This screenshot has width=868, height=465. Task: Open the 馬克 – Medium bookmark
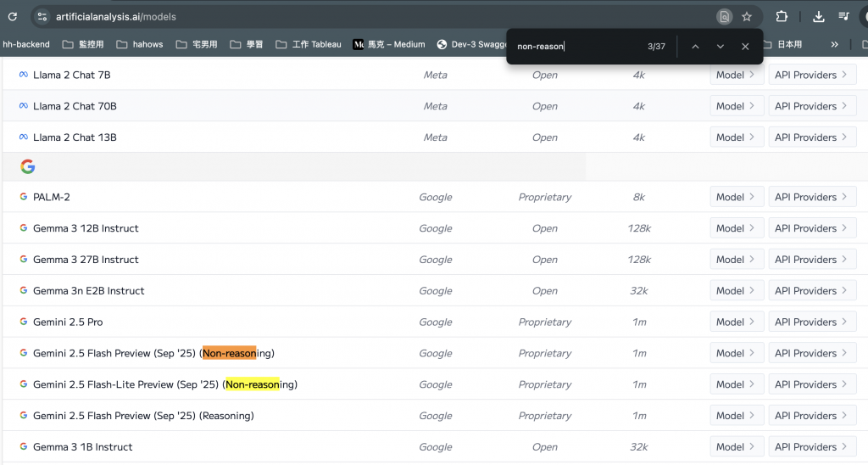[389, 44]
